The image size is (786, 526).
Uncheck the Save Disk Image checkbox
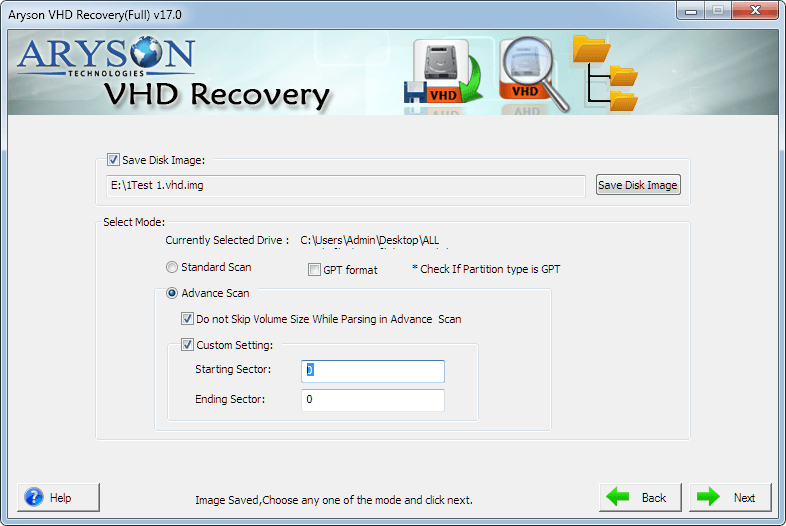[x=113, y=160]
